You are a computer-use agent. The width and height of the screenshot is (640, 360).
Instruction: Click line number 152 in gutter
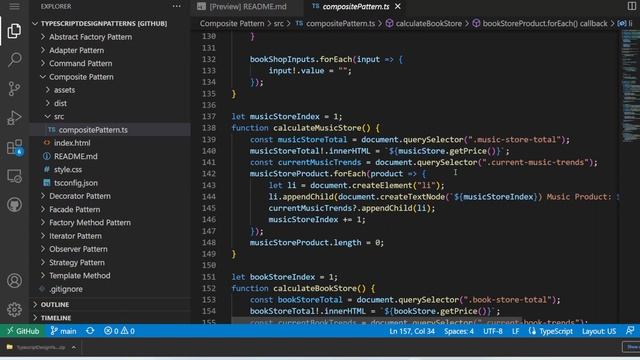pos(209,289)
